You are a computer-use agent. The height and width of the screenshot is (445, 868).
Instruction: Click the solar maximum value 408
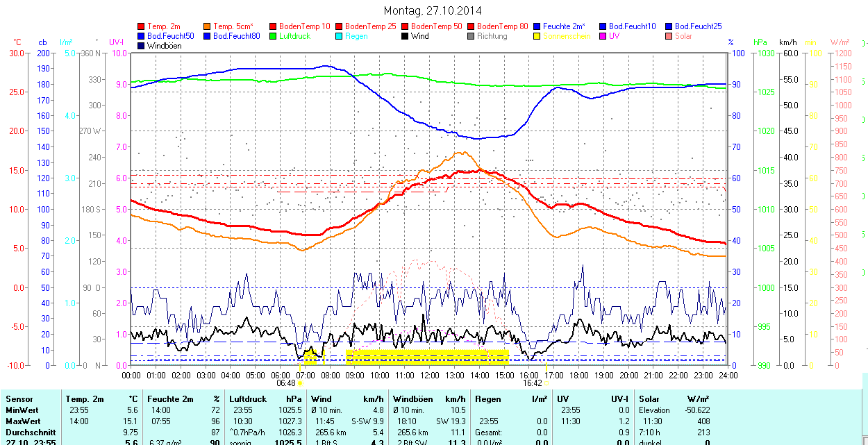(703, 421)
